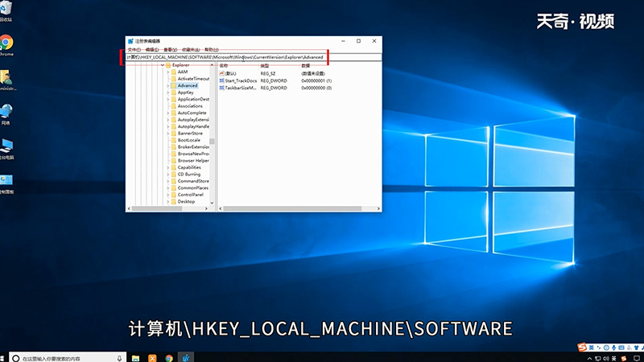Open the tray volume speaker icon

[x=606, y=359]
